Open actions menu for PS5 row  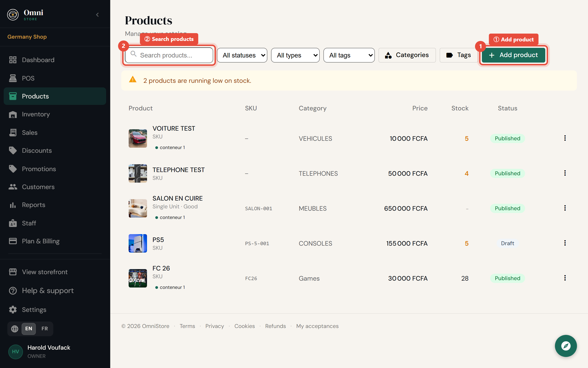[565, 243]
